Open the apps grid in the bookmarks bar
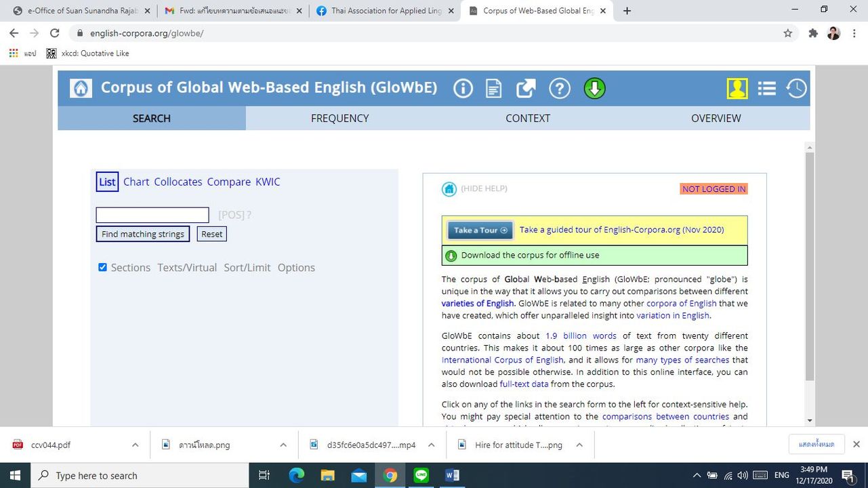Image resolution: width=868 pixels, height=488 pixels. coord(14,53)
